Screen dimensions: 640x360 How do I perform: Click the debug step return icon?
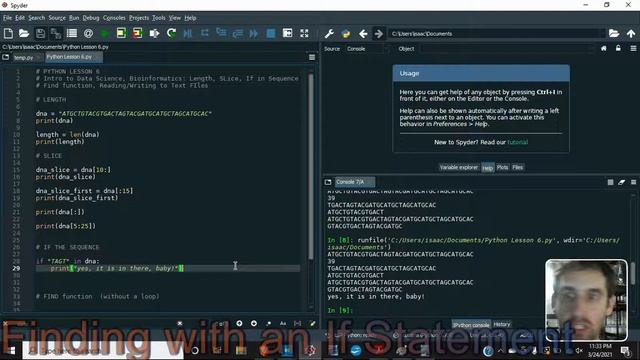238,33
